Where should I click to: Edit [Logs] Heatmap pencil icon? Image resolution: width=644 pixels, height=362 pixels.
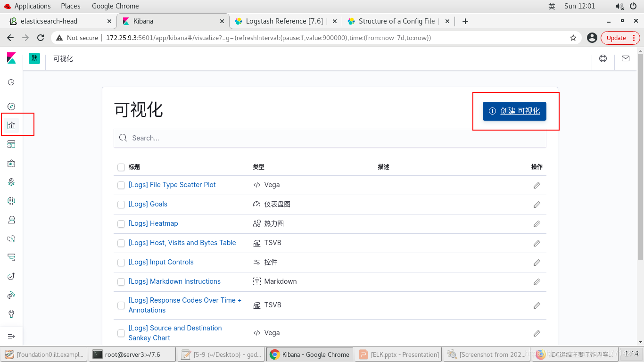537,224
